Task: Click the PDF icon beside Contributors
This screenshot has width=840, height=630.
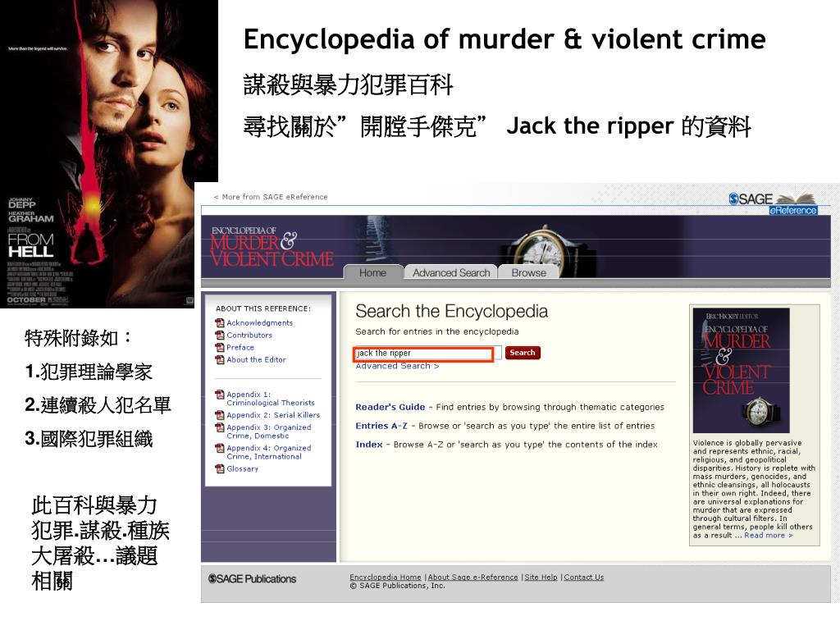Action: (x=220, y=335)
